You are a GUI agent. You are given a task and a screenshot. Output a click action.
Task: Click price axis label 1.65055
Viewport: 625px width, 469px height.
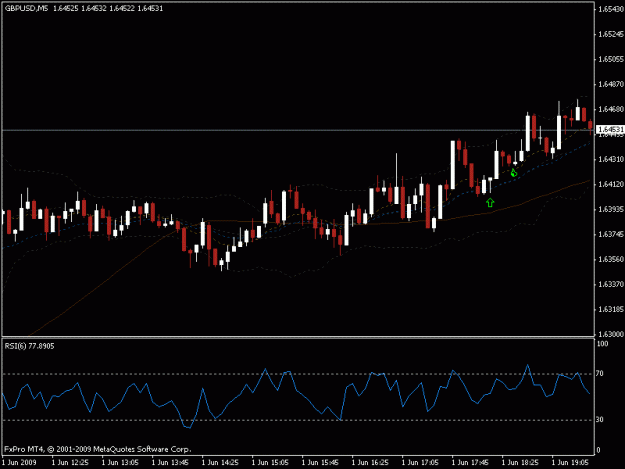click(611, 59)
